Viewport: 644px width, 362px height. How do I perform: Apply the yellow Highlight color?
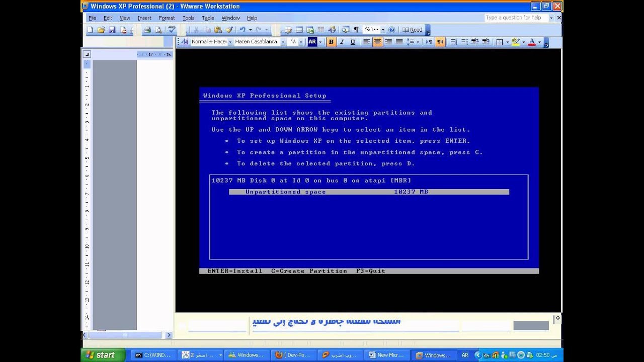pyautogui.click(x=516, y=42)
